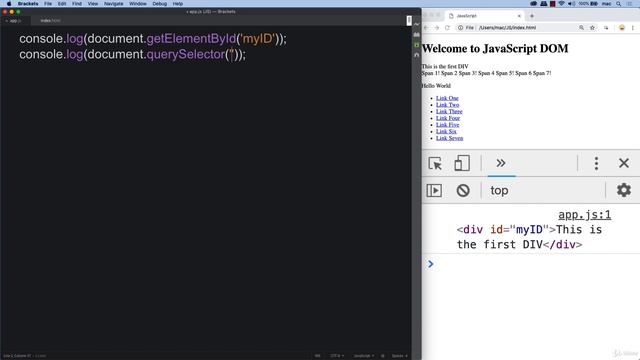
Task: Click the Wi-Fi status icon
Action: point(562,4)
